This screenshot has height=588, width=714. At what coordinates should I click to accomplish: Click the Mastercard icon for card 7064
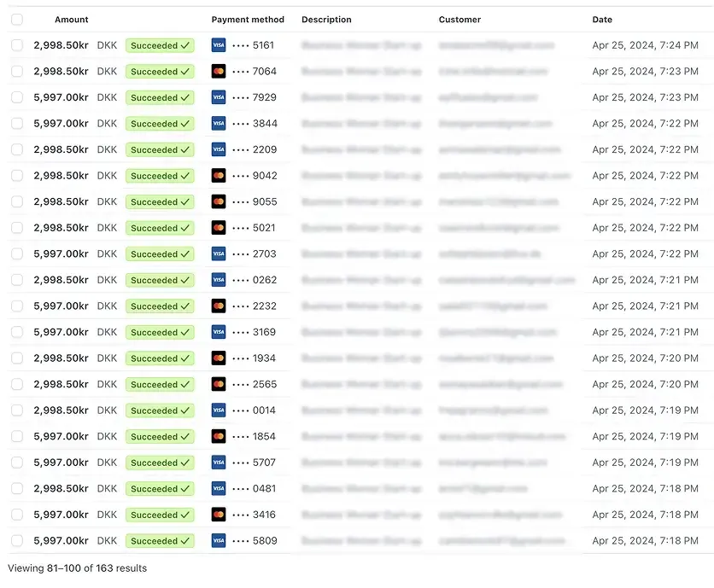tap(219, 71)
